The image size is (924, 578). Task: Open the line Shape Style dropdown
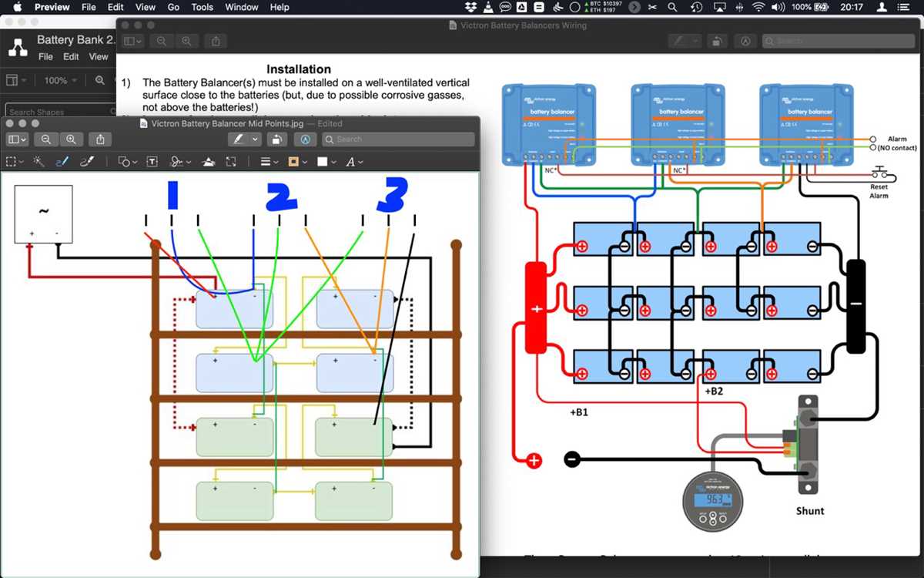click(x=269, y=162)
